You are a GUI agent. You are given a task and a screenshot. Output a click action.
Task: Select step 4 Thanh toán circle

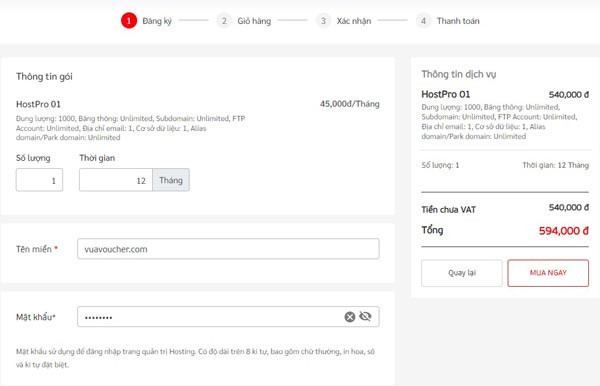click(x=423, y=21)
